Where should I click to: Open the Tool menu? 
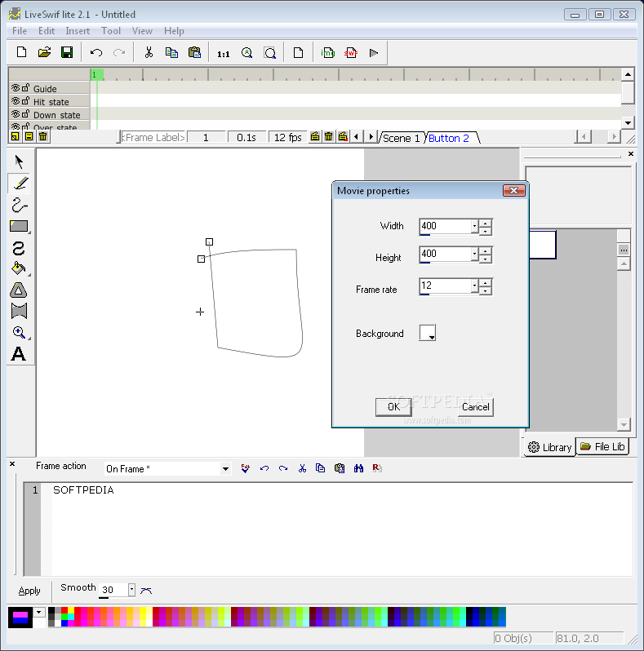[111, 31]
